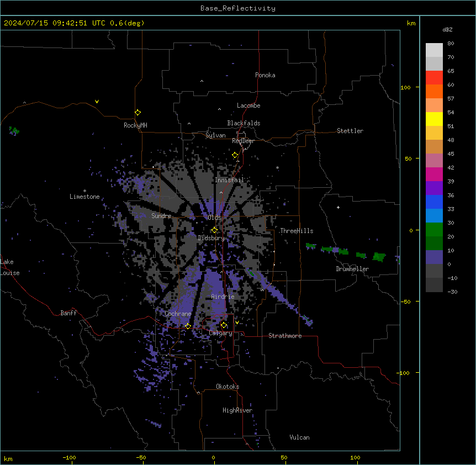Click the Okotoks label
Image resolution: width=476 pixels, height=465 pixels.
228,387
